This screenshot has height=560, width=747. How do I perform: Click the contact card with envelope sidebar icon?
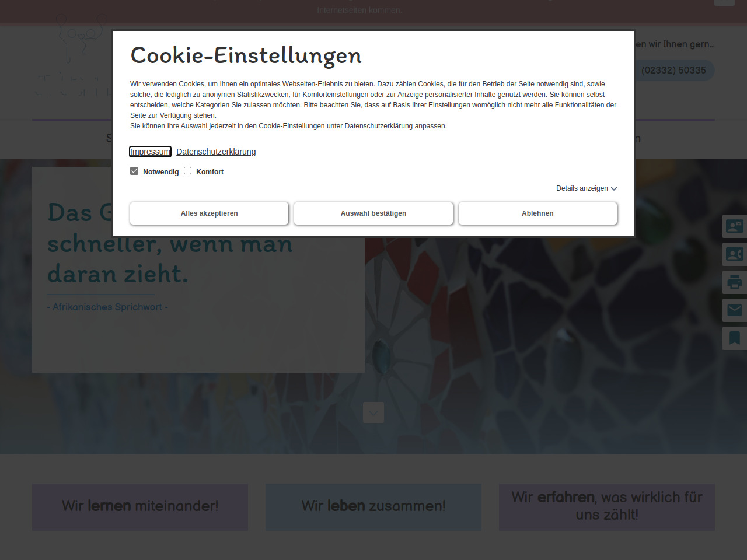734,226
